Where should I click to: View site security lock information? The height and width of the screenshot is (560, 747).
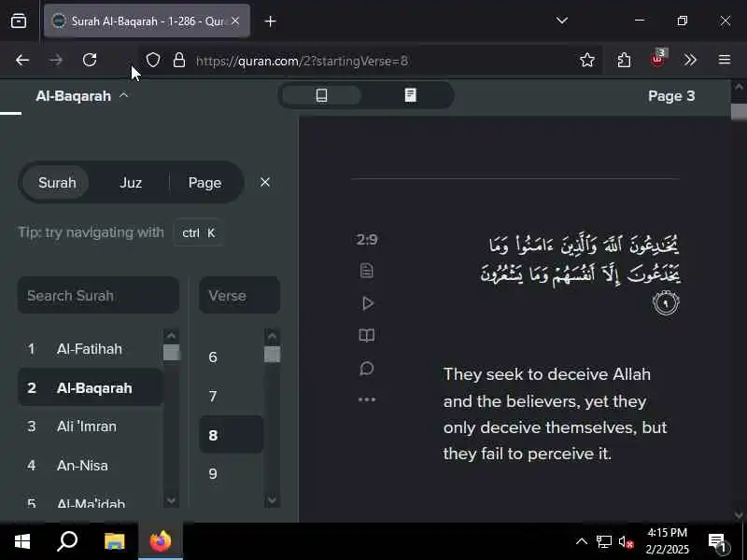pos(179,61)
